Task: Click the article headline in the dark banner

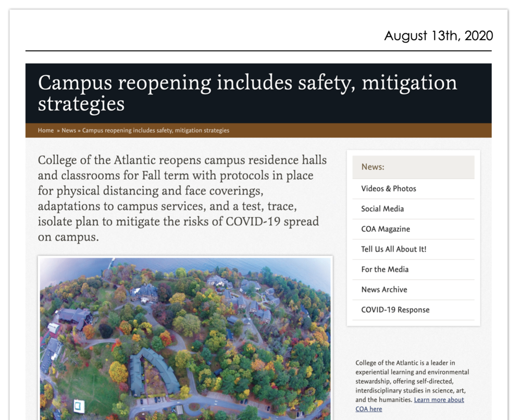Action: 247,93
